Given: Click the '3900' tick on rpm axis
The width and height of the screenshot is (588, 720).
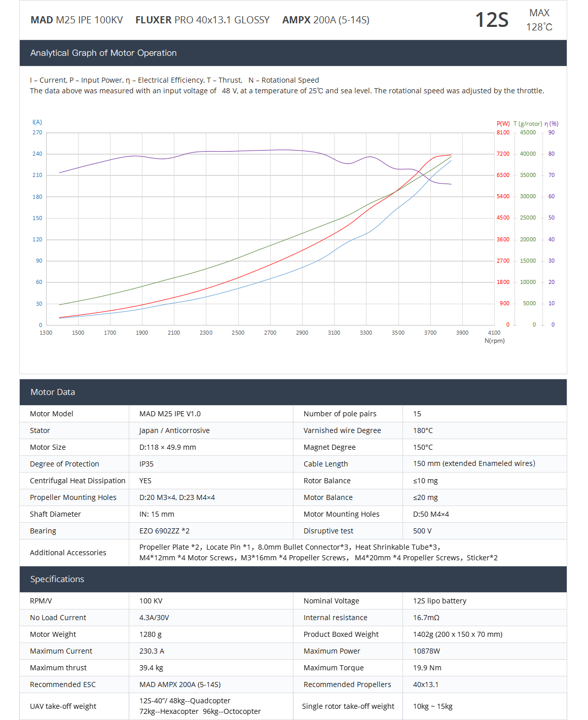Looking at the screenshot, I should click(x=462, y=333).
